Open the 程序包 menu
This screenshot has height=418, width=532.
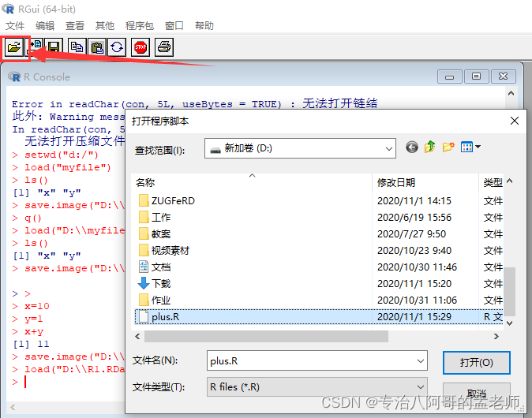tap(139, 26)
